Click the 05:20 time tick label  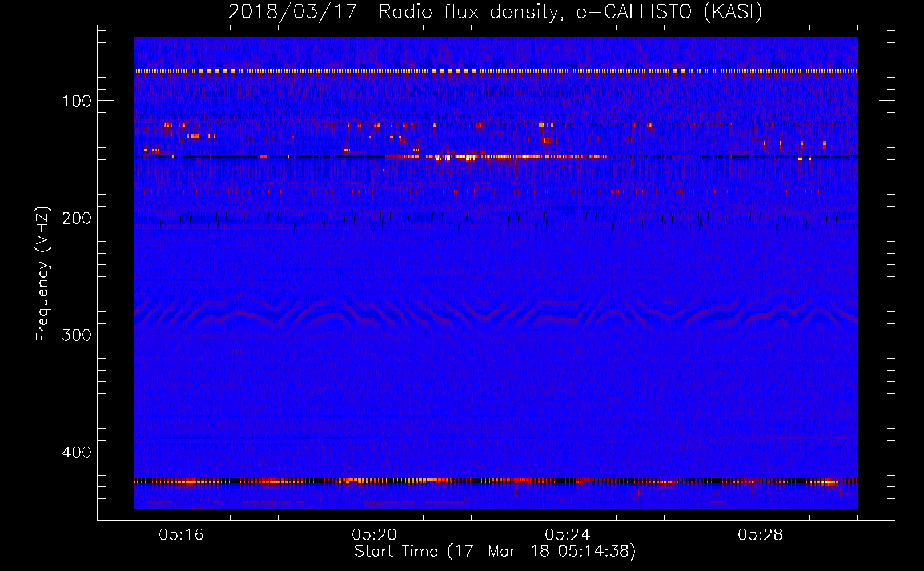point(375,534)
